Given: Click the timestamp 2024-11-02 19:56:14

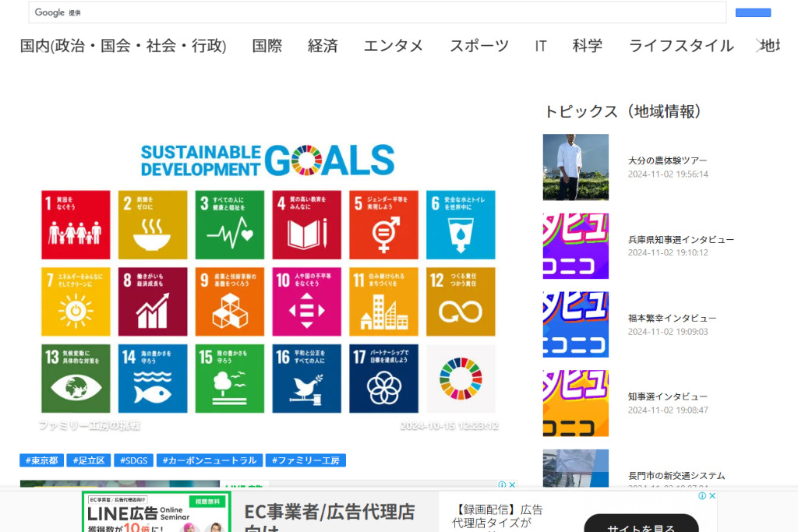Looking at the screenshot, I should 668,174.
